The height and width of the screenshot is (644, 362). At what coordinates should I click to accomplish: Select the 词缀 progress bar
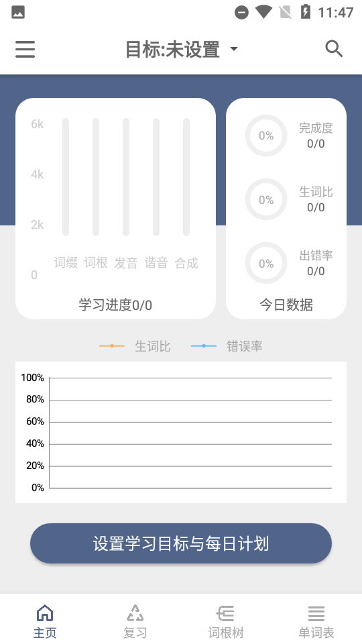click(66, 177)
